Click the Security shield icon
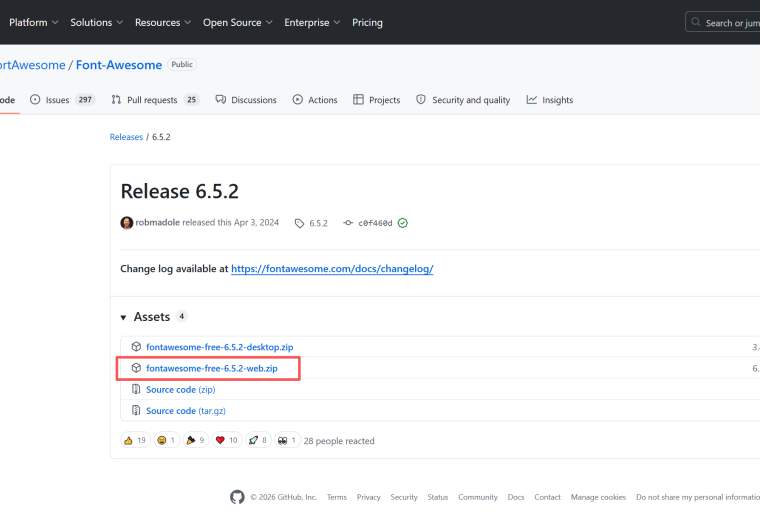The height and width of the screenshot is (514, 770). click(421, 100)
